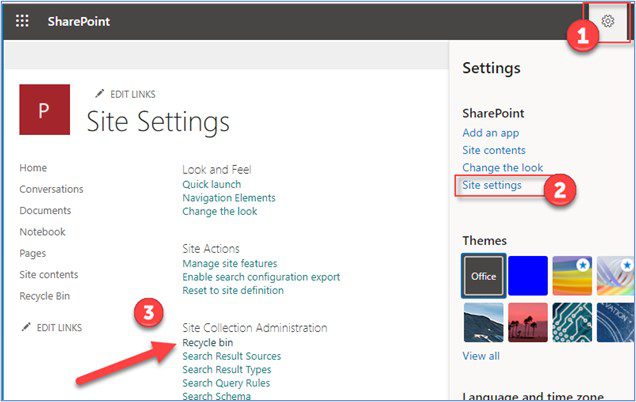Image resolution: width=636 pixels, height=402 pixels.
Task: Click Add an app in Settings panel
Action: coord(490,133)
